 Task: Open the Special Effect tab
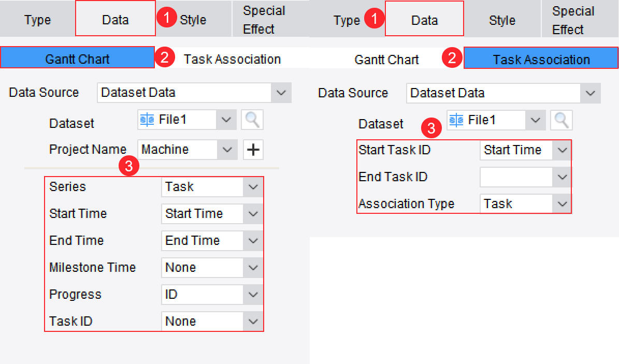pos(264,18)
